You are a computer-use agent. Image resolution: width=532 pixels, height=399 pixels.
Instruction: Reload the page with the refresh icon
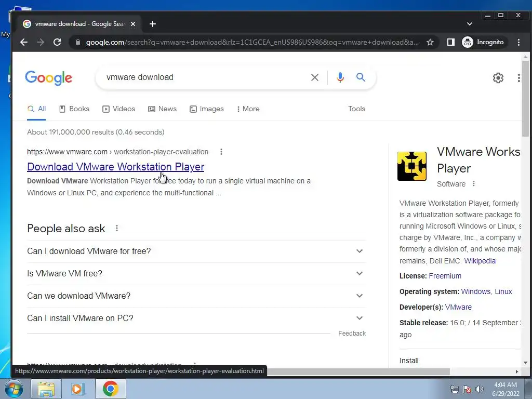57,42
